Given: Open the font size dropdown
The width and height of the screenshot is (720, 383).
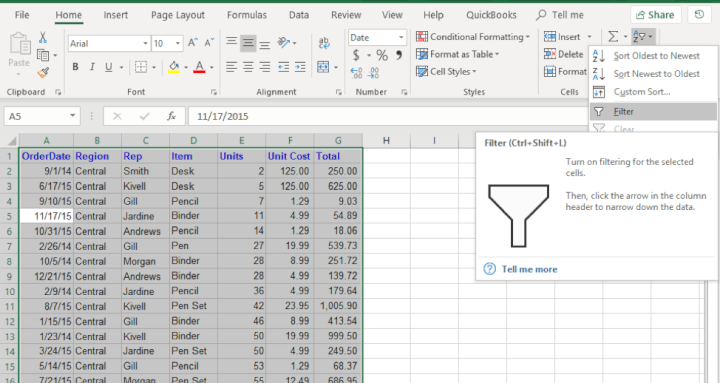Looking at the screenshot, I should [178, 44].
